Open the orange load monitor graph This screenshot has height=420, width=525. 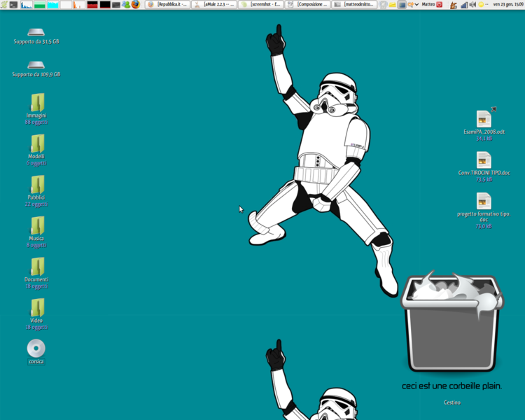(x=79, y=5)
